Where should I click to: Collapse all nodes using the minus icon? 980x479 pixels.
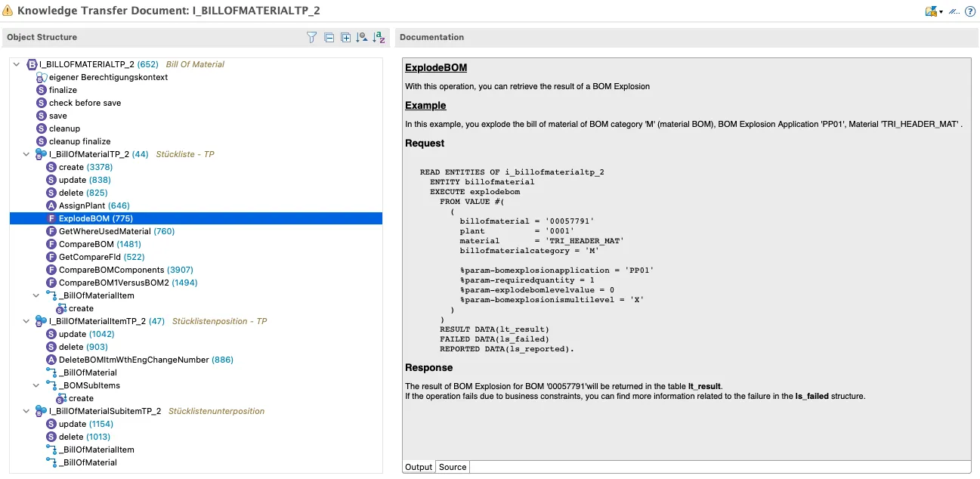click(329, 37)
